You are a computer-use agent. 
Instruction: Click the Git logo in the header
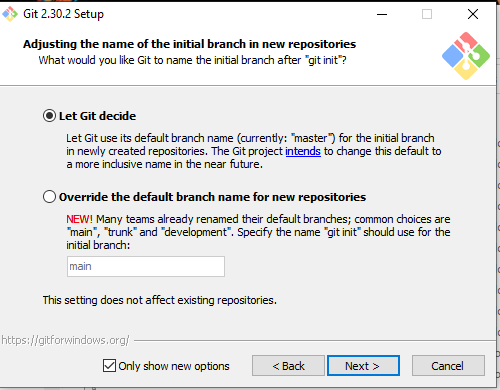coord(466,56)
